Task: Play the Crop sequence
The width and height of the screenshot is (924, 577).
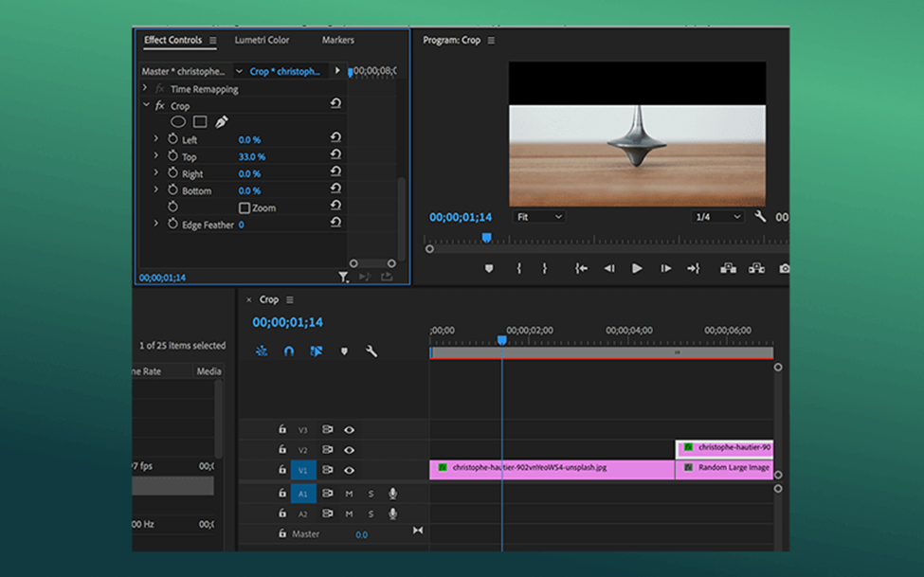Action: coord(637,268)
